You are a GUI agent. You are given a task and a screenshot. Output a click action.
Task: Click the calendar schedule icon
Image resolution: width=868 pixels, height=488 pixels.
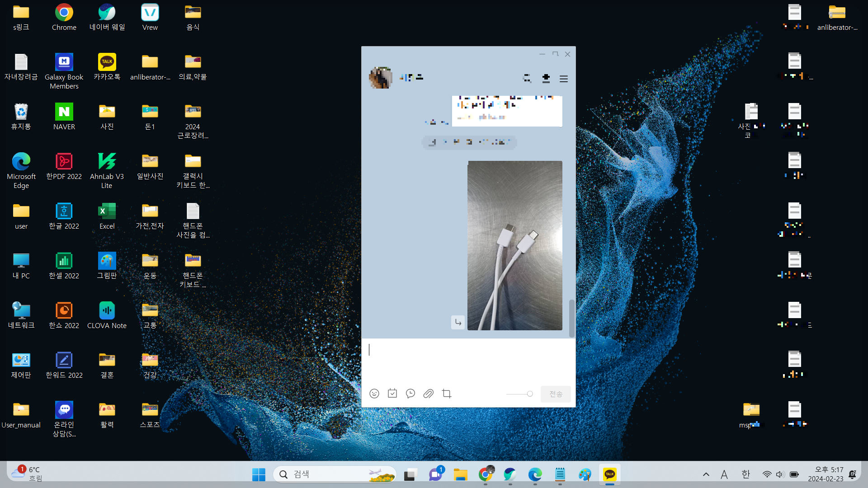coord(392,394)
